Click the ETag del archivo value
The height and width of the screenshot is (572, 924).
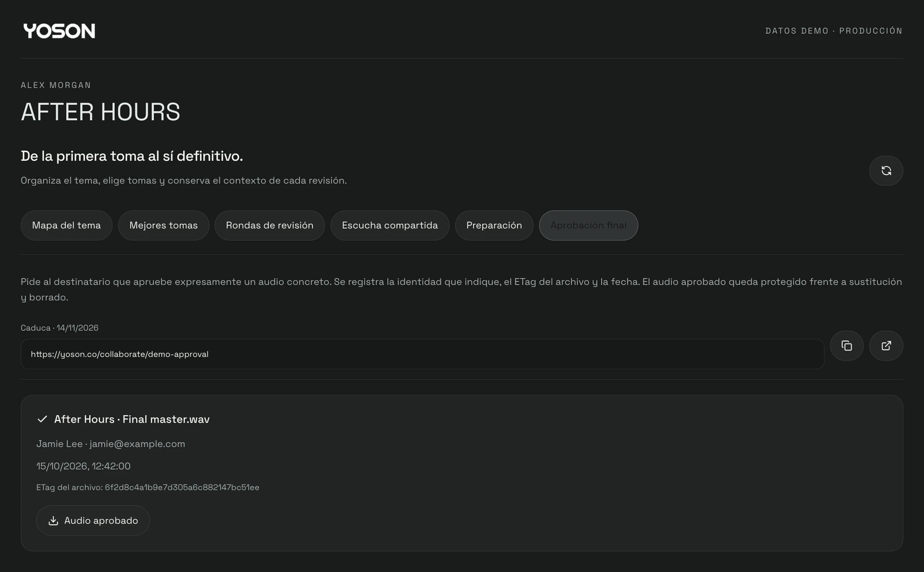tap(182, 487)
